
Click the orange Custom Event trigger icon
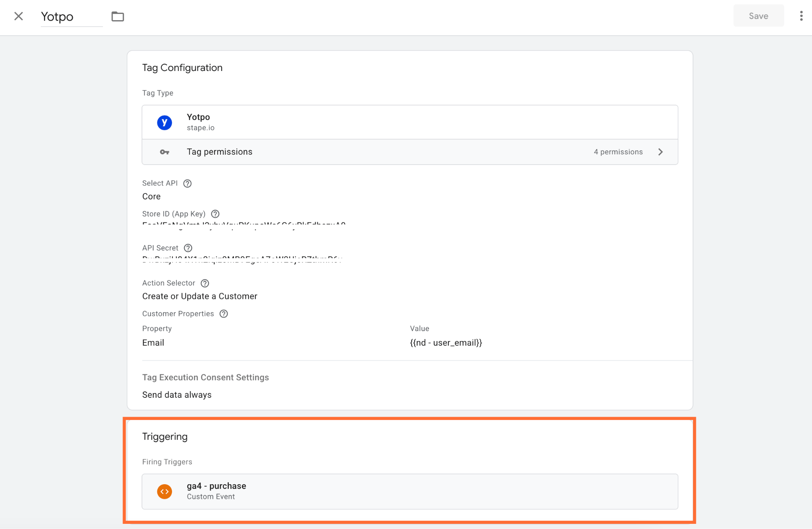pos(165,491)
